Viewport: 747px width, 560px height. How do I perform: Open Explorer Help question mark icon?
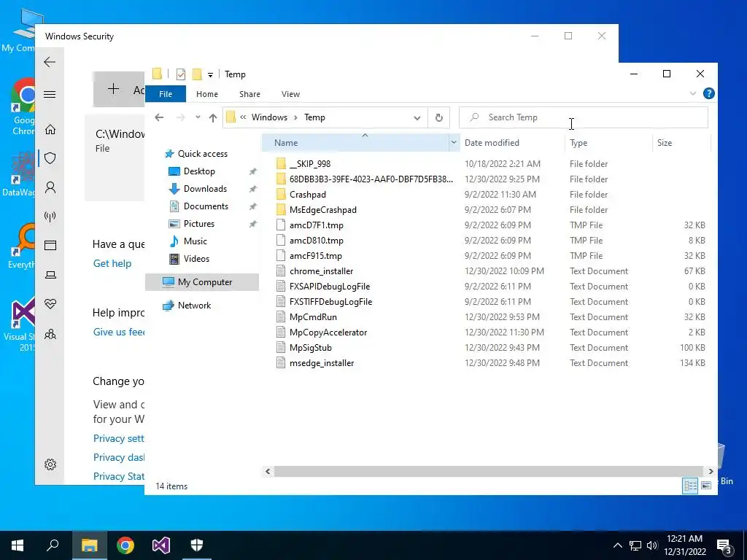[708, 94]
